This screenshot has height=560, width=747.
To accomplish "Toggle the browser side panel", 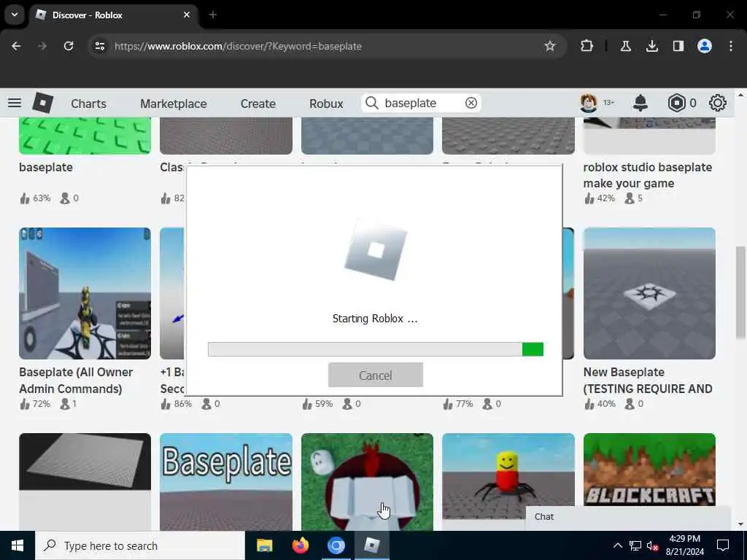I will [678, 46].
